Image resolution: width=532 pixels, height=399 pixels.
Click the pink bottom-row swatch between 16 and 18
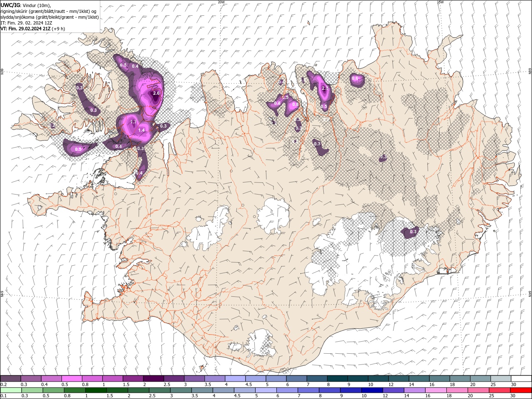click(436, 390)
